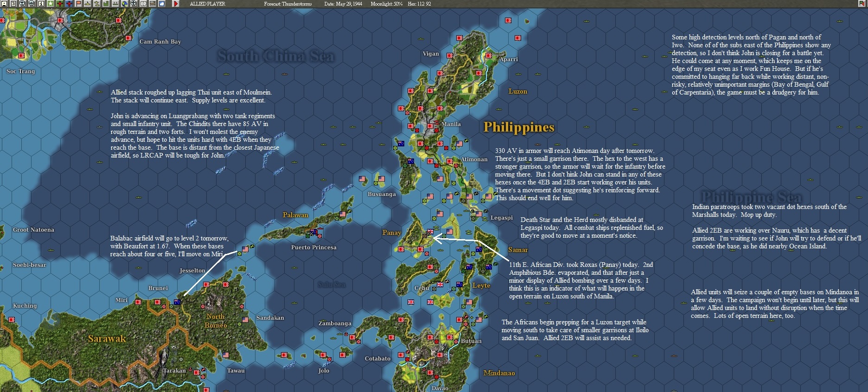Click the gray ship with troops icon
The image size is (868, 392).
(x=115, y=4)
